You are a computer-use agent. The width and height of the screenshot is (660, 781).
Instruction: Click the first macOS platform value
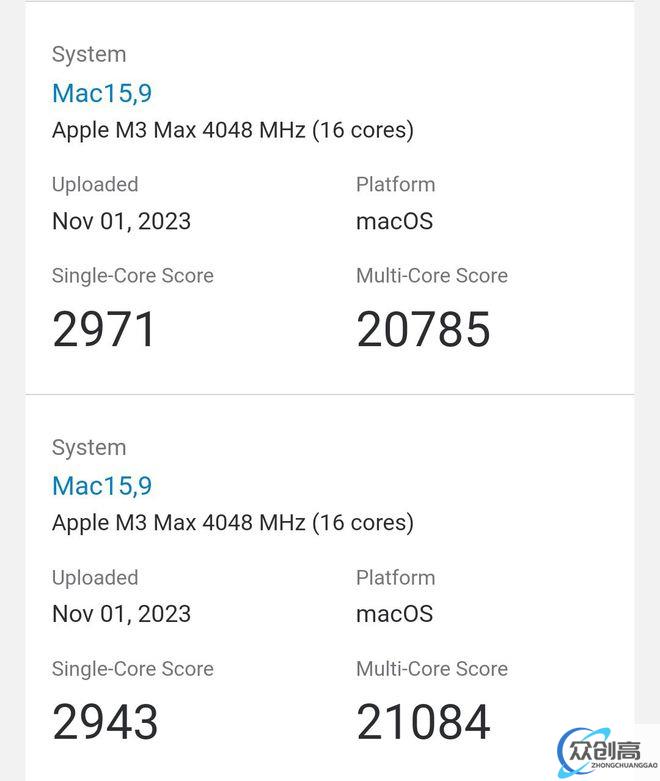click(x=395, y=222)
